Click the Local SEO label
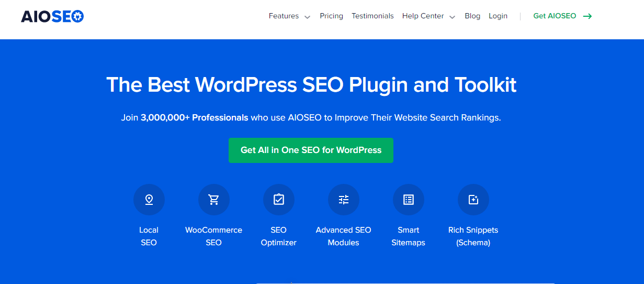Screen dimensions: 644x284 (x=149, y=236)
